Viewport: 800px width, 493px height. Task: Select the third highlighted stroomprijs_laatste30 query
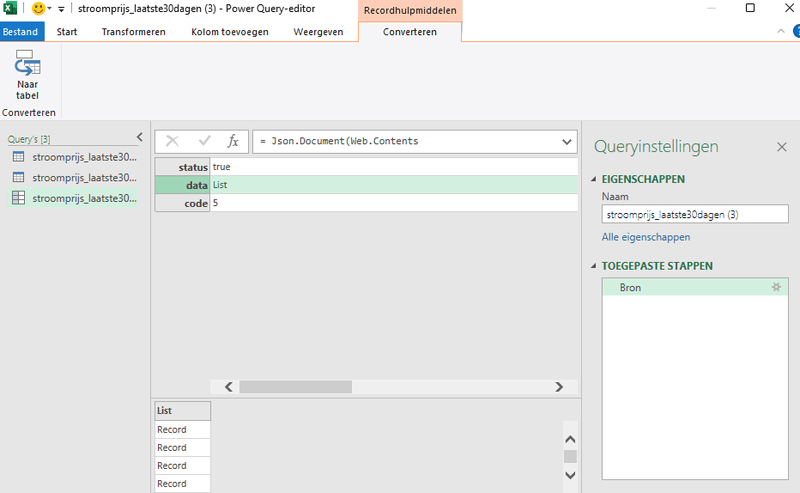[74, 198]
